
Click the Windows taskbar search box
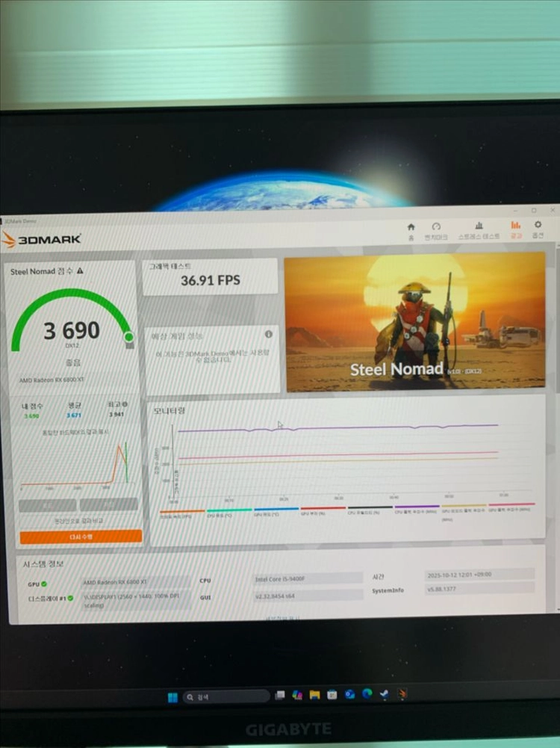226,697
